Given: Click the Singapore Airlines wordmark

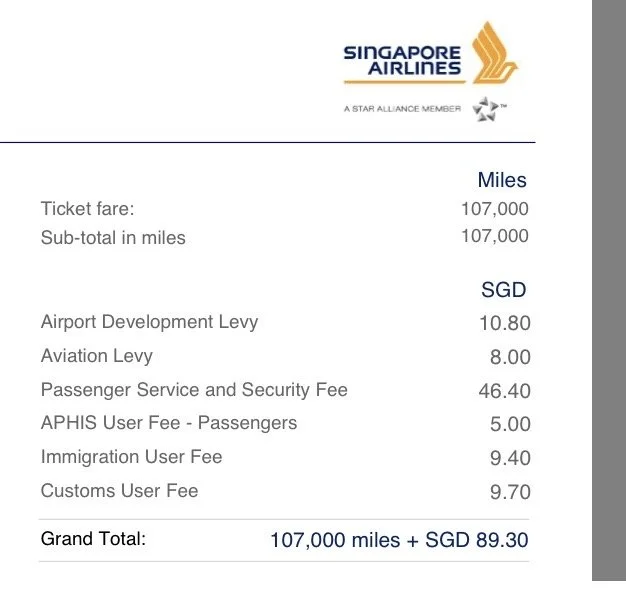Looking at the screenshot, I should point(402,61).
